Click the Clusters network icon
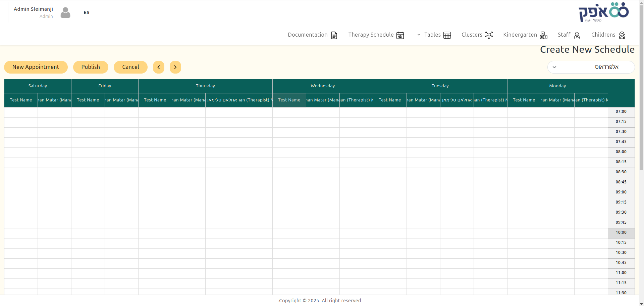644x306 pixels. (x=489, y=35)
